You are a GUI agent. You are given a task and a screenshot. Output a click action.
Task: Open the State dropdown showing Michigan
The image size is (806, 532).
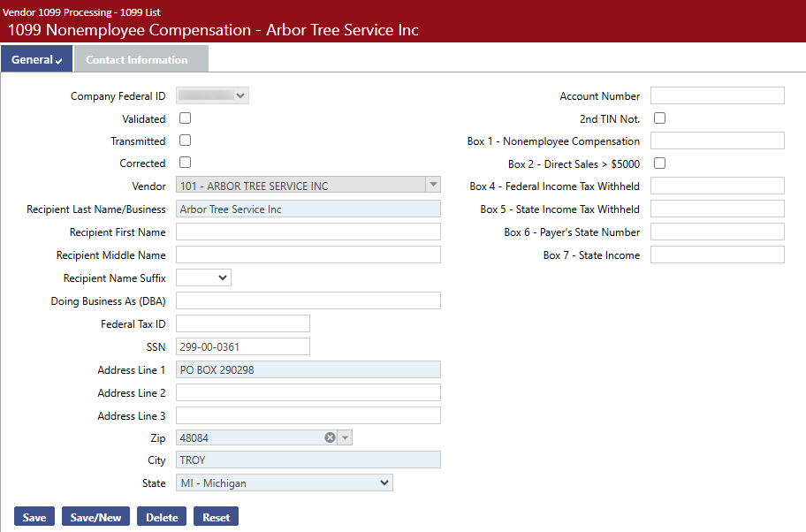(x=285, y=483)
